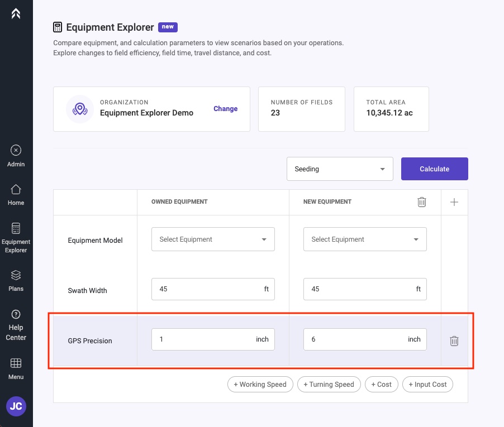Go to Home from sidebar
Screen dimensions: 504x427
[16, 195]
